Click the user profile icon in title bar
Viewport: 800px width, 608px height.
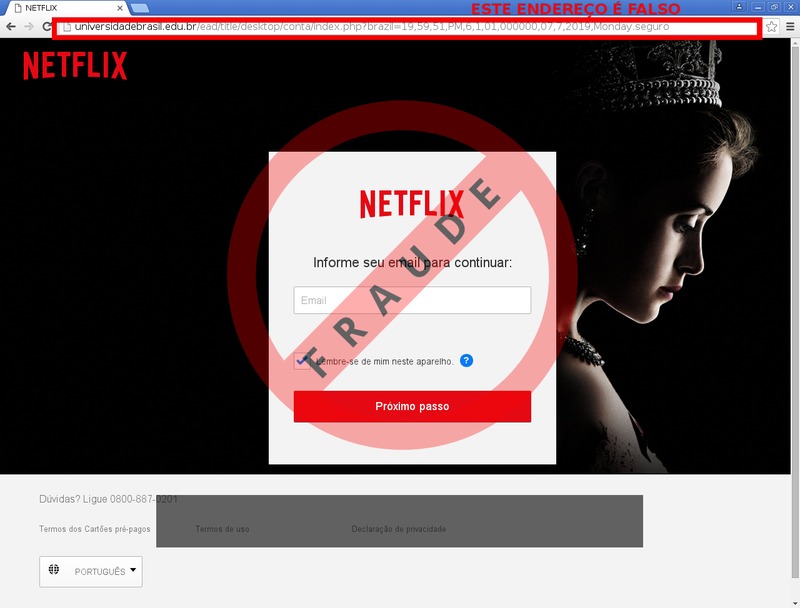[739, 7]
